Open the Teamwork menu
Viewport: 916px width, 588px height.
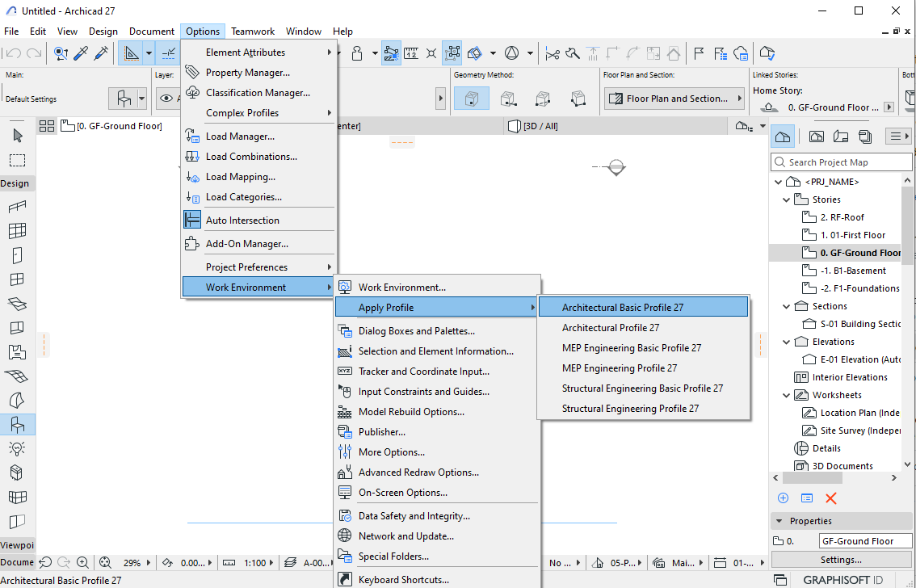(x=252, y=31)
